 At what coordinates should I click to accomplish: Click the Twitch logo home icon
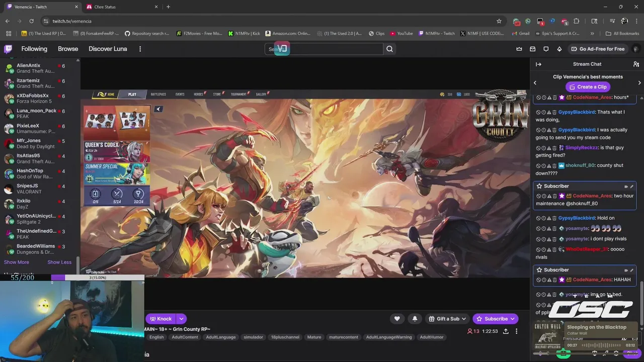coord(8,49)
